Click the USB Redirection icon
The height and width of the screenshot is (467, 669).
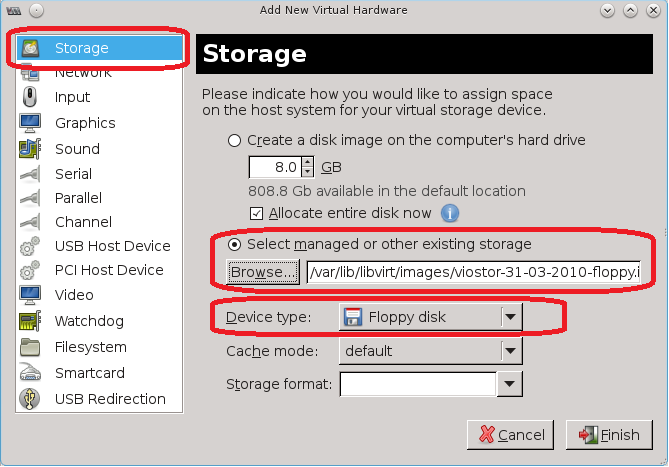coord(29,399)
